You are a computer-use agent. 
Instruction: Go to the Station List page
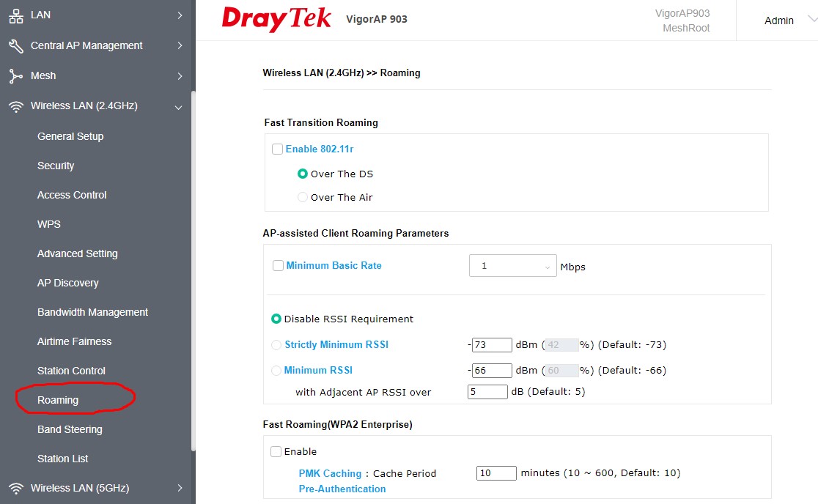63,459
